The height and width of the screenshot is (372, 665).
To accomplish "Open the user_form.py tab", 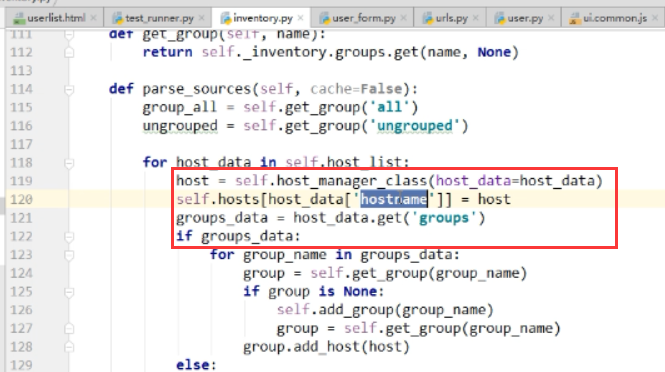I will 363,18.
